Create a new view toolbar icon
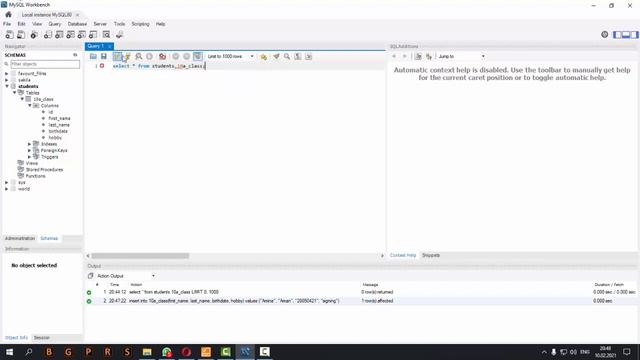 click(x=71, y=35)
